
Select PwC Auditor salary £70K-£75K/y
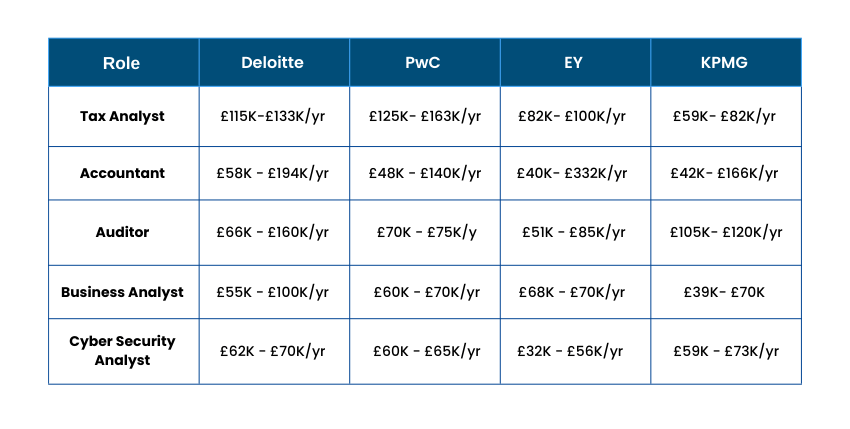tap(424, 232)
